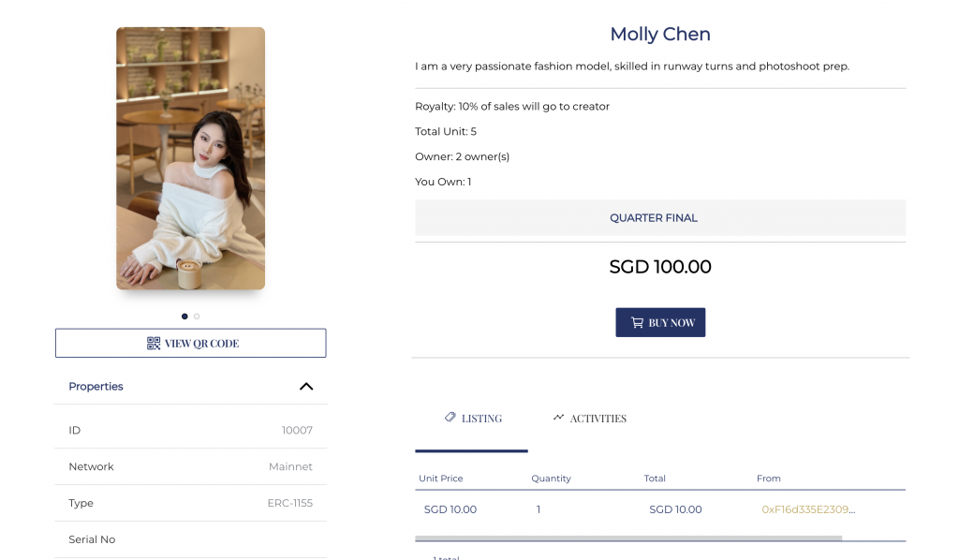Screen dimensions: 959x560
Task: Click the horizontal scrollbar under the listing table
Action: coord(628,538)
